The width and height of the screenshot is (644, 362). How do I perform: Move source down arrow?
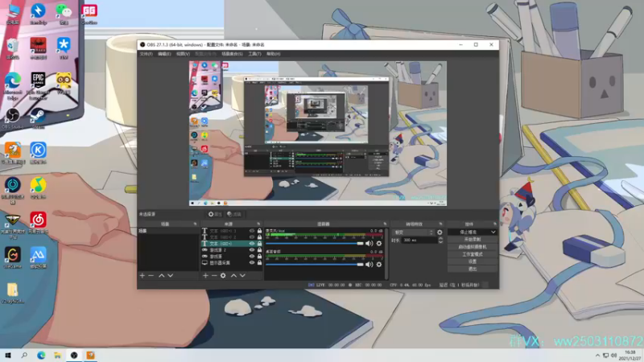point(243,275)
